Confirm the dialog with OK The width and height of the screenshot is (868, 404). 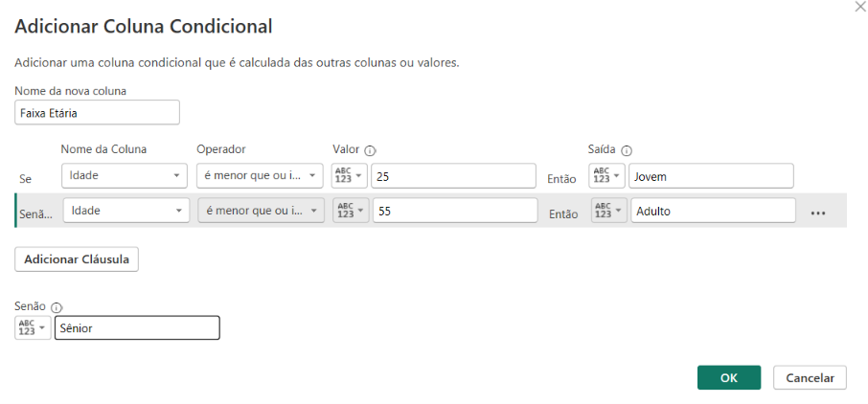point(729,377)
